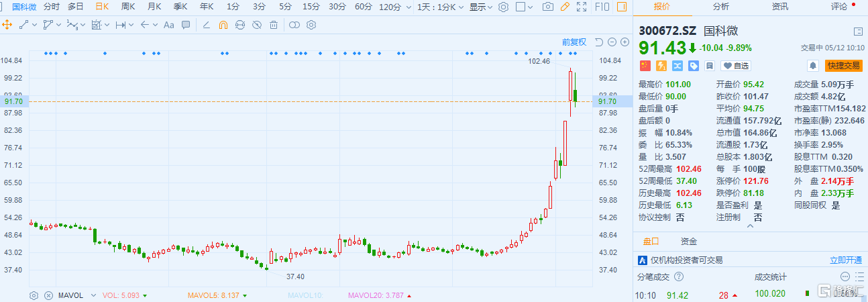Click the overlapping circles compare icon
The image size is (868, 302).
tap(294, 25)
